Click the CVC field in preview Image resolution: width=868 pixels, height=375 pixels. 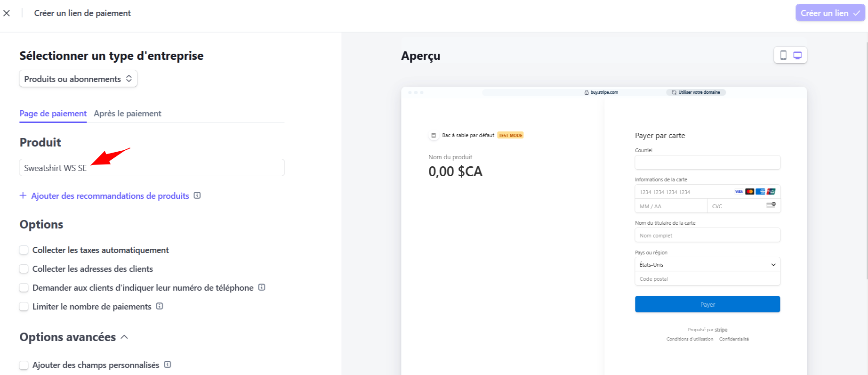[744, 206]
